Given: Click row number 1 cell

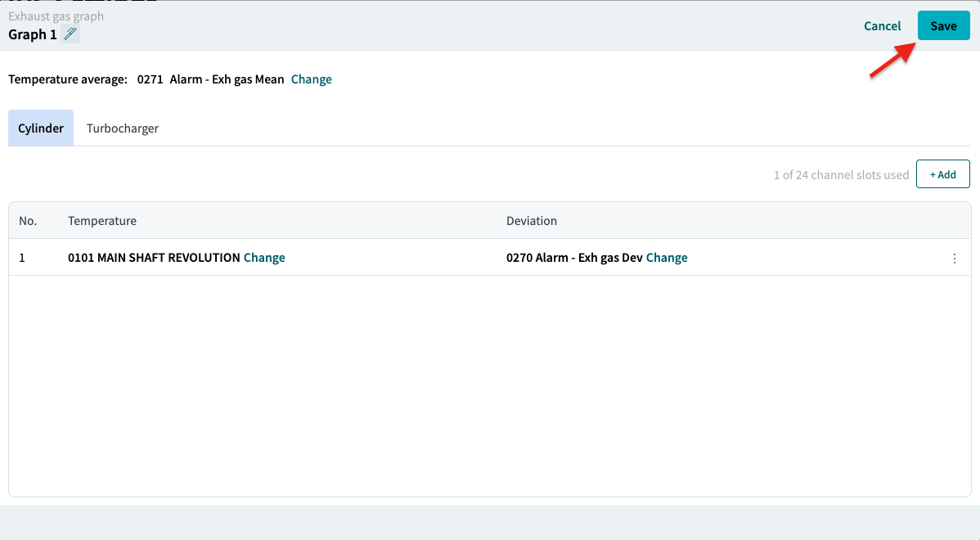Looking at the screenshot, I should click(x=22, y=258).
